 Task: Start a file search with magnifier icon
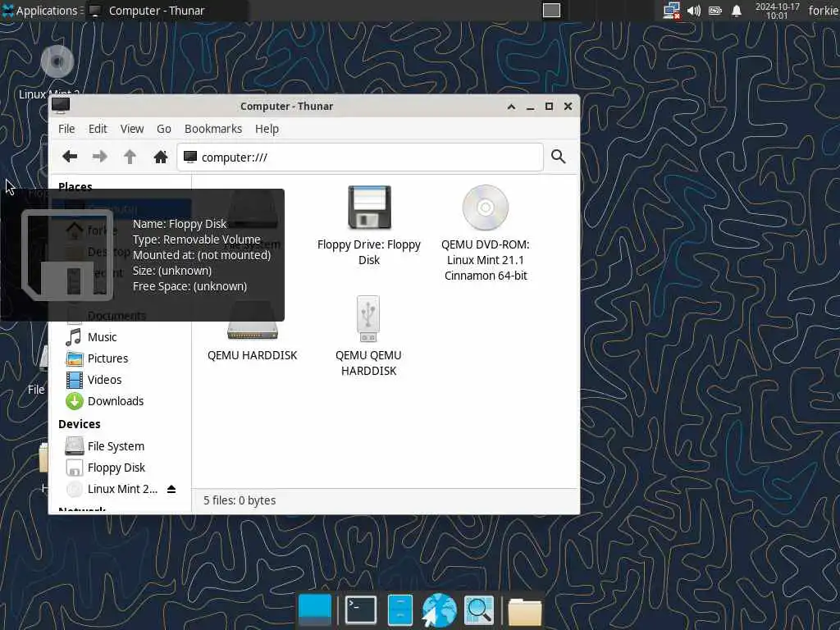[x=558, y=157]
